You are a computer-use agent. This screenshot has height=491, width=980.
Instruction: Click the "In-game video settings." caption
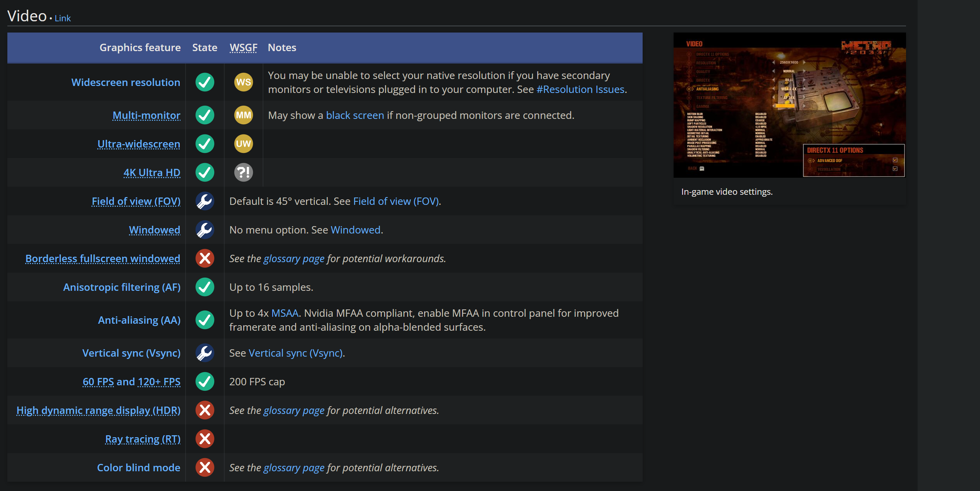pyautogui.click(x=727, y=192)
